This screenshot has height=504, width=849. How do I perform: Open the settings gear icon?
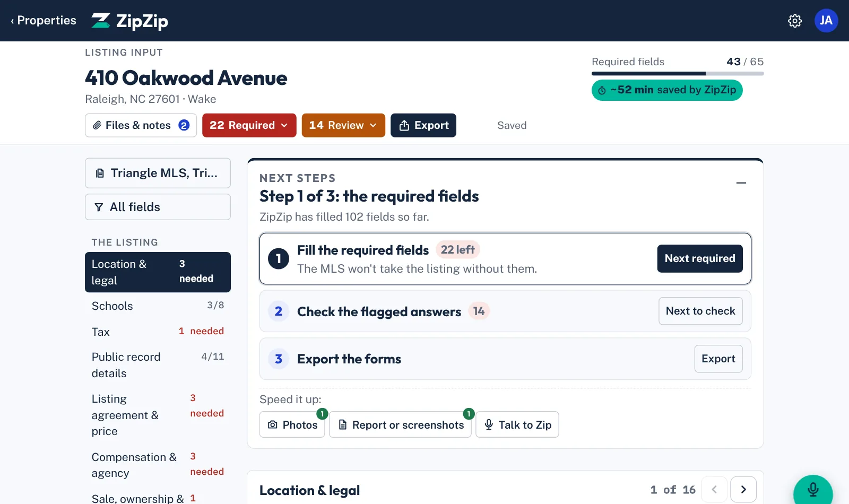[795, 21]
